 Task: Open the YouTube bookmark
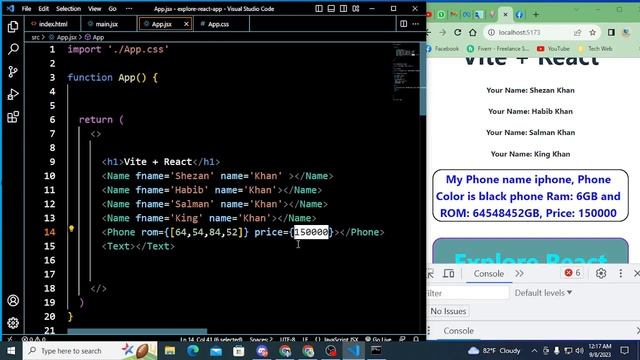coord(553,49)
